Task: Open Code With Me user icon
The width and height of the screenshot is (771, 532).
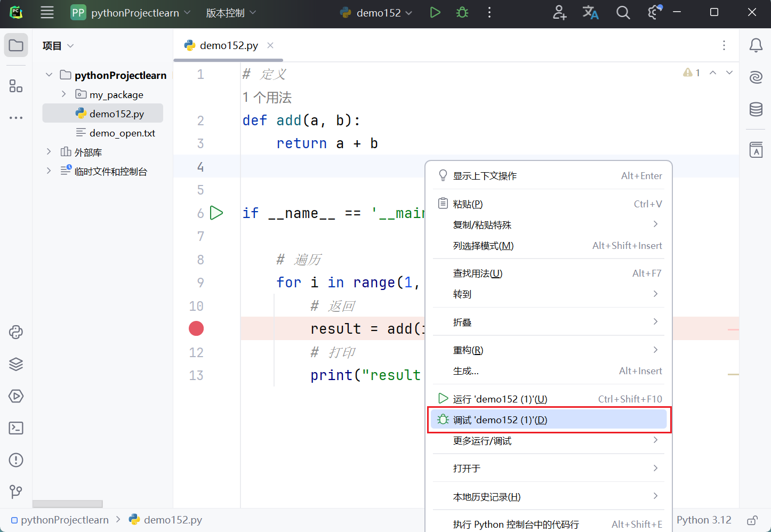Action: 559,12
